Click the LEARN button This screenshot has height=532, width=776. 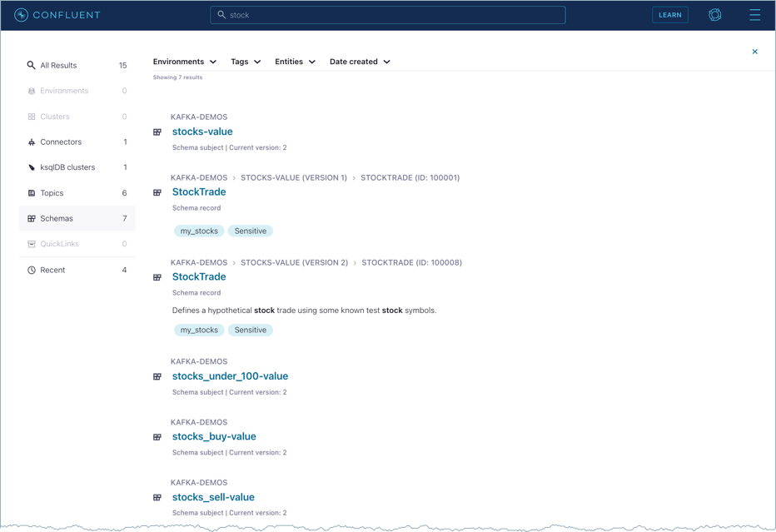click(670, 15)
